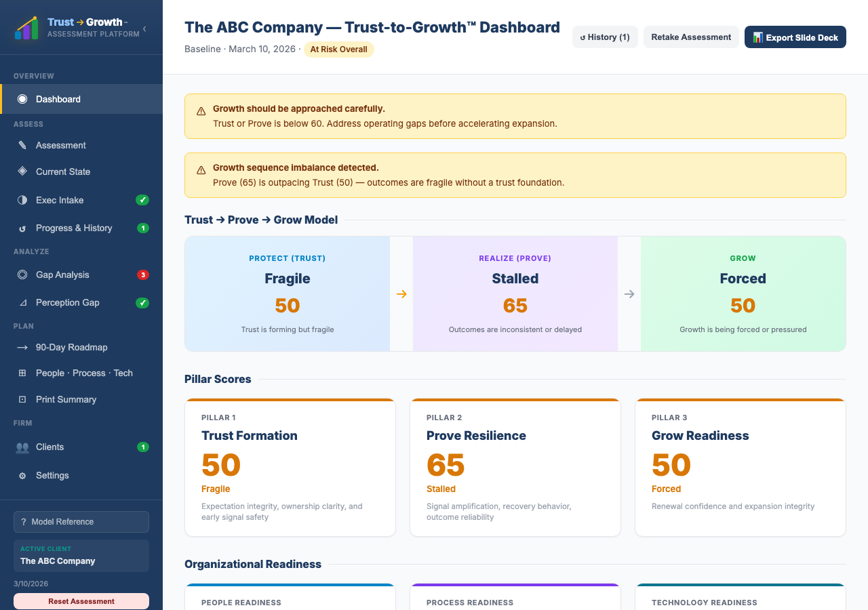Select the At Risk Overall status badge
868x610 pixels.
[x=339, y=49]
